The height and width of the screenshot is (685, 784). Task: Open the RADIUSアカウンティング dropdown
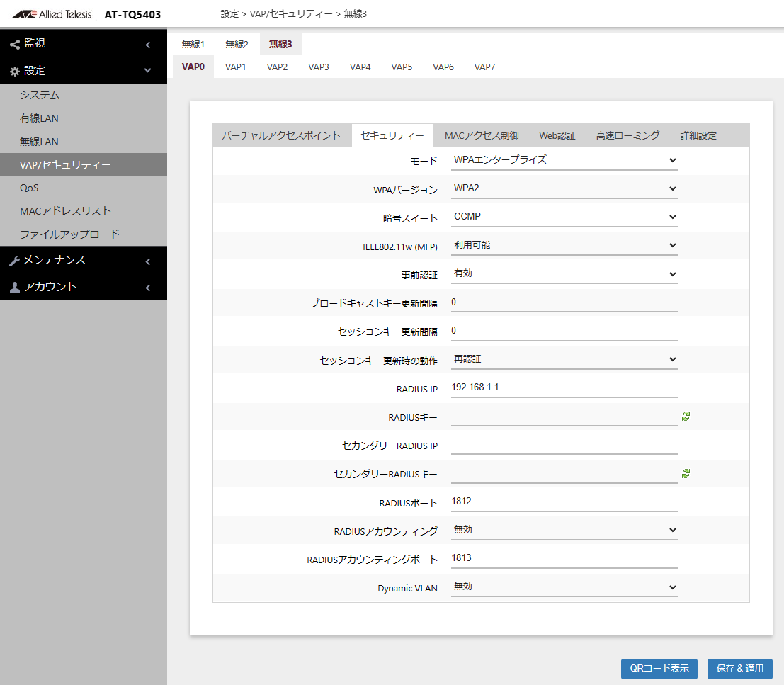pyautogui.click(x=564, y=530)
